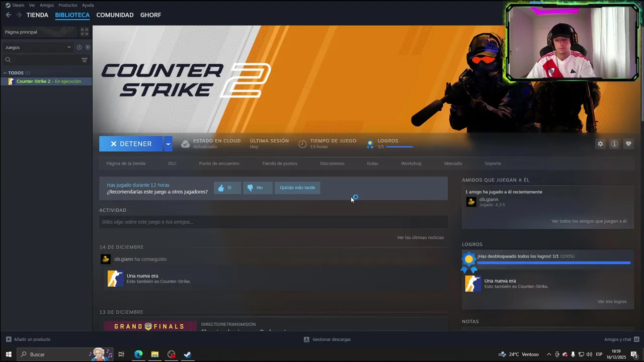
Task: Open Gestionar descargas
Action: tap(327, 339)
